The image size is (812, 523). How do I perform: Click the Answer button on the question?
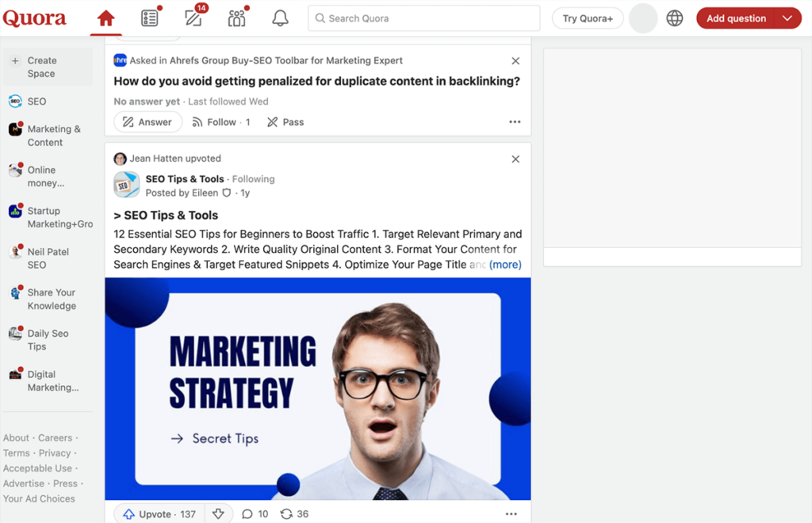(147, 122)
